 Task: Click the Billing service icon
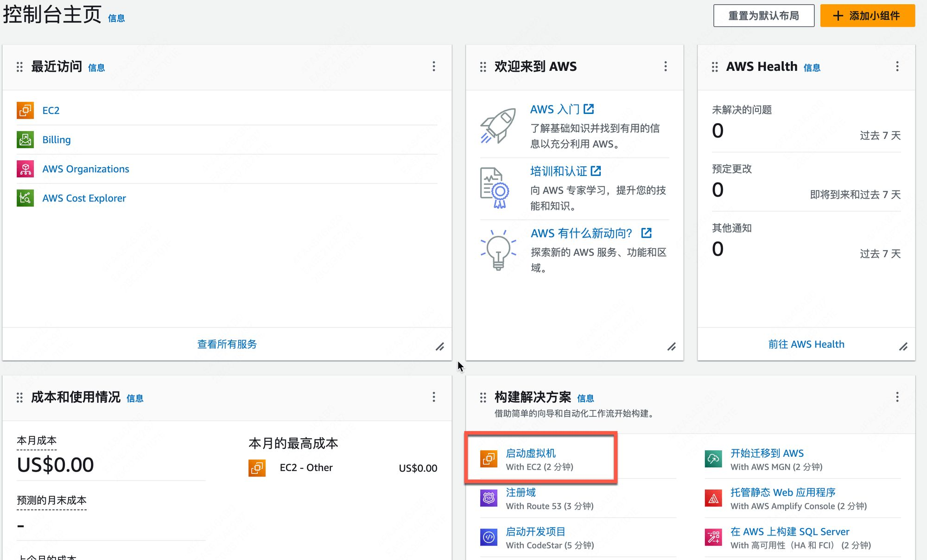coord(25,139)
